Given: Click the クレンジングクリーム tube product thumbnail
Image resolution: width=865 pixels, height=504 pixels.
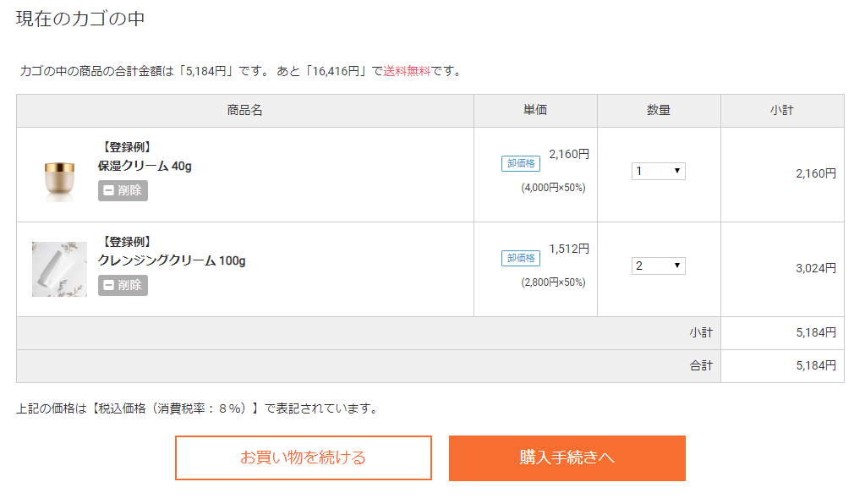Looking at the screenshot, I should click(x=59, y=270).
